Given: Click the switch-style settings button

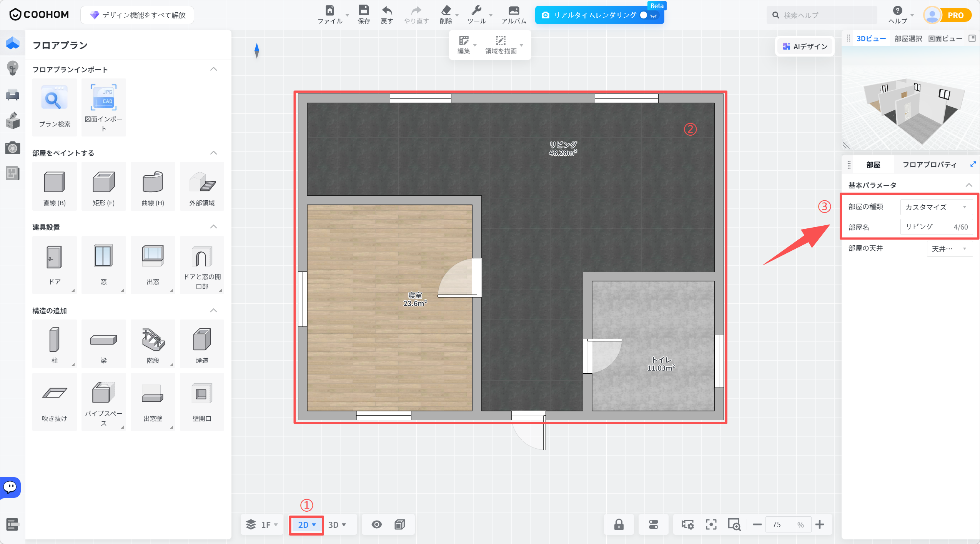Looking at the screenshot, I should [653, 524].
